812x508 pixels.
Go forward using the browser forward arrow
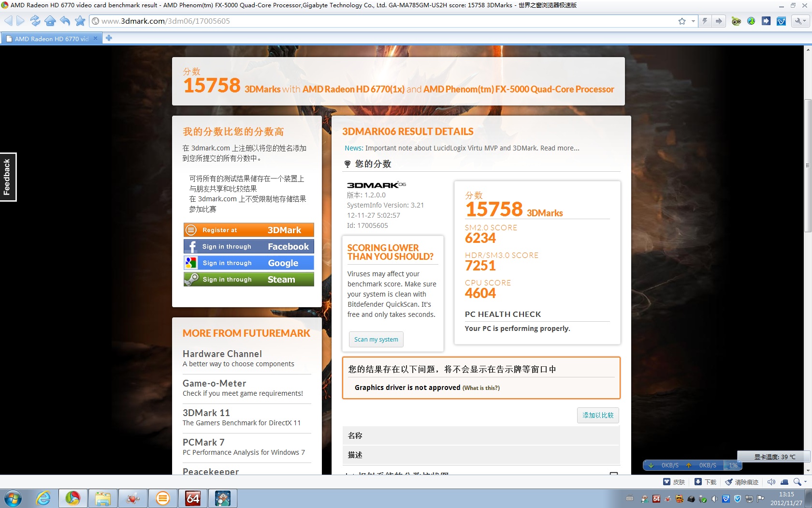(x=20, y=21)
